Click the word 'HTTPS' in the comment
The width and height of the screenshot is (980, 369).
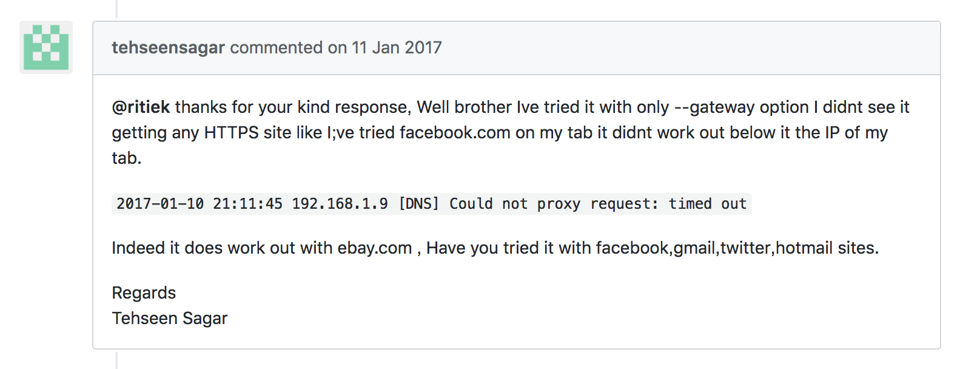click(231, 132)
